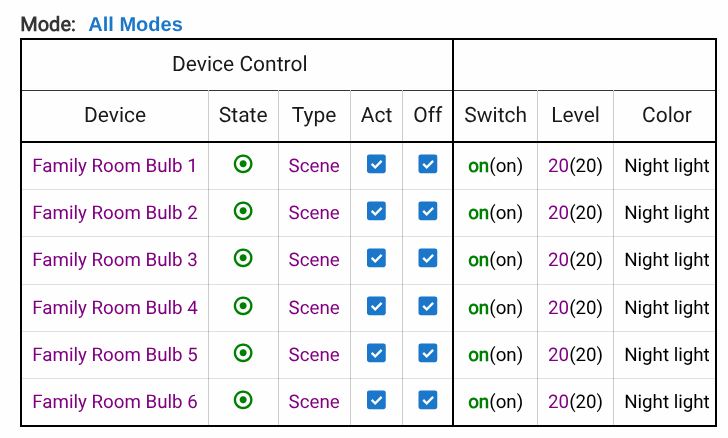Click the state icon for Family Room Bulb 6
The height and width of the screenshot is (438, 728).
[242, 400]
